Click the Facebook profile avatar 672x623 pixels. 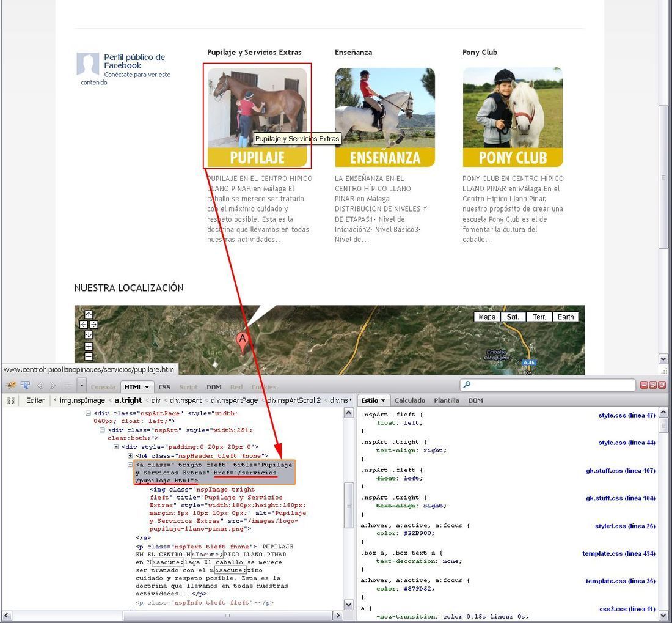coord(88,64)
